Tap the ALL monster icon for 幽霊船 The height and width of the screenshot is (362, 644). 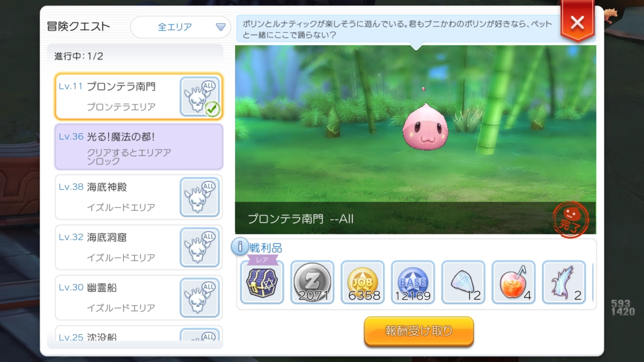[x=200, y=298]
